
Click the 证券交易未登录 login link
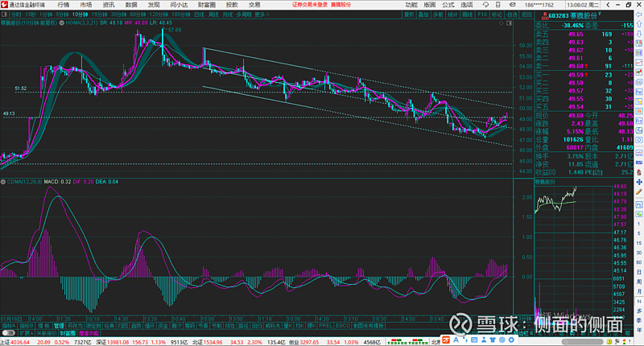click(x=310, y=5)
